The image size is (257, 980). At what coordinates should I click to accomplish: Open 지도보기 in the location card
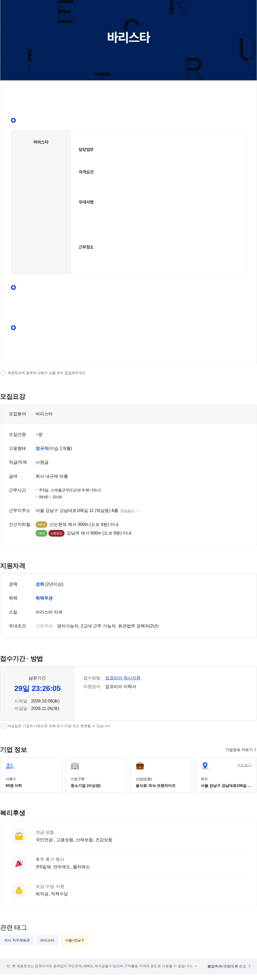coord(244,765)
